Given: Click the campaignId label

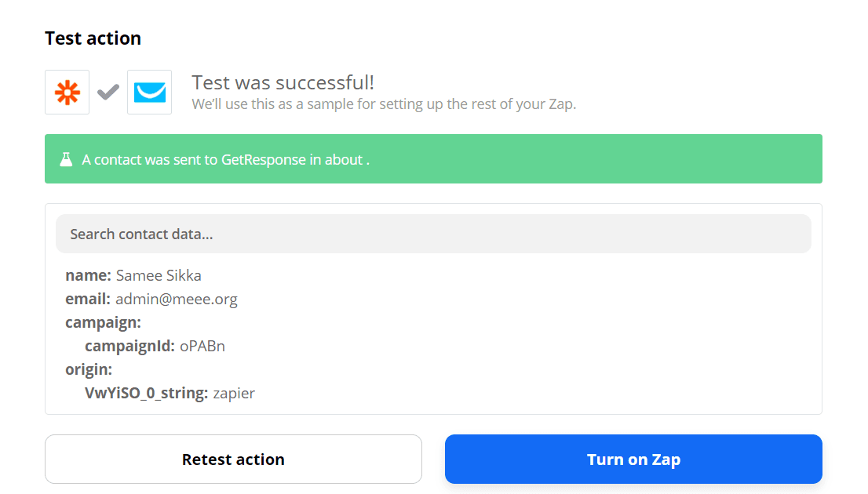Looking at the screenshot, I should 129,346.
